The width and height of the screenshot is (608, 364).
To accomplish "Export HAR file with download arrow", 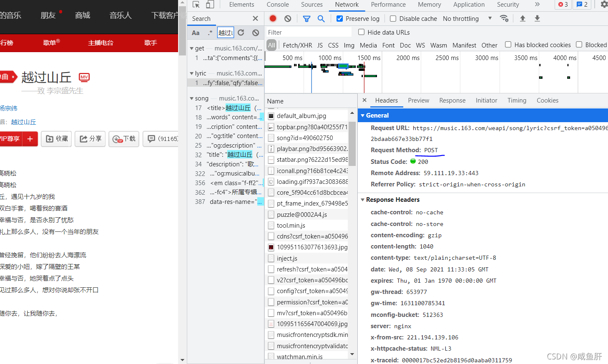I will pyautogui.click(x=537, y=18).
